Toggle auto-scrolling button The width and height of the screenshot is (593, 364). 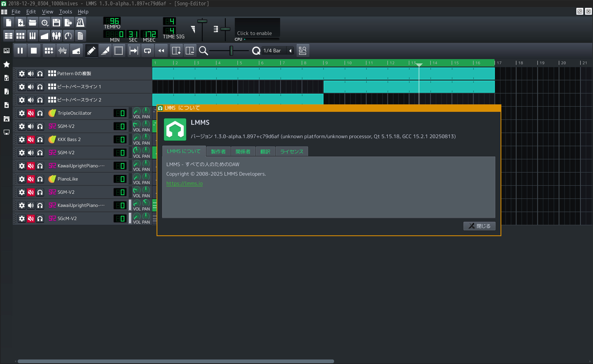(134, 51)
